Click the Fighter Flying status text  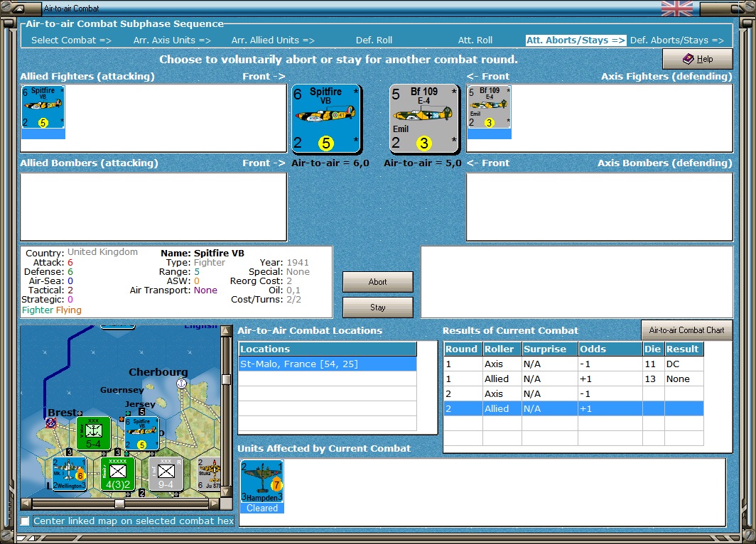(52, 310)
